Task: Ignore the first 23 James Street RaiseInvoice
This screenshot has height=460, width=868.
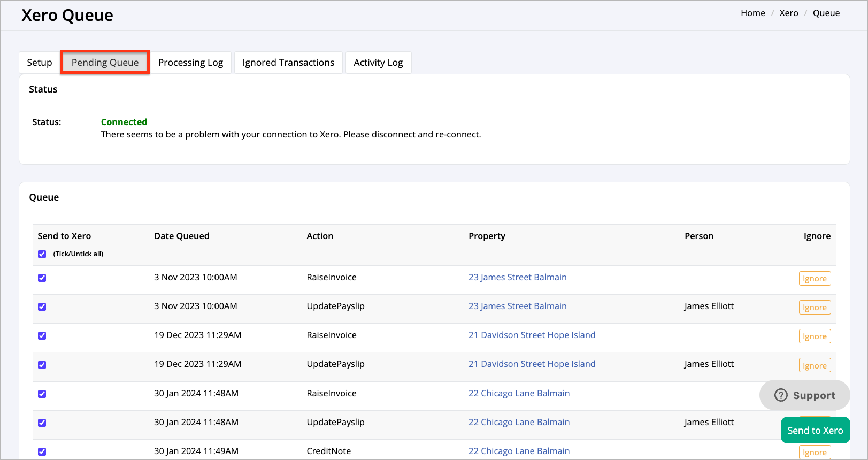Action: coord(815,279)
